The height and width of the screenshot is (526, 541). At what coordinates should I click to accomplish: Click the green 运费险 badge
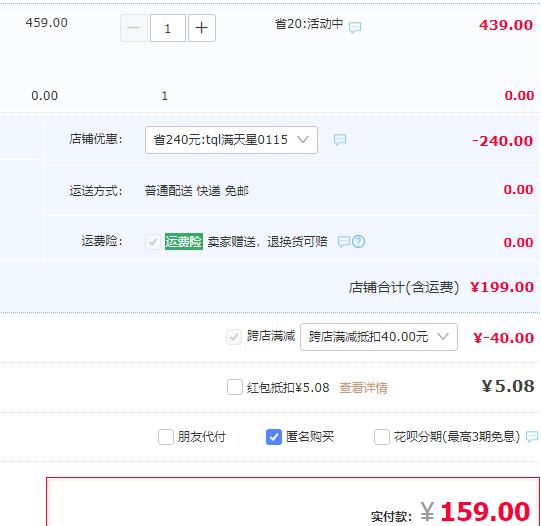[184, 241]
